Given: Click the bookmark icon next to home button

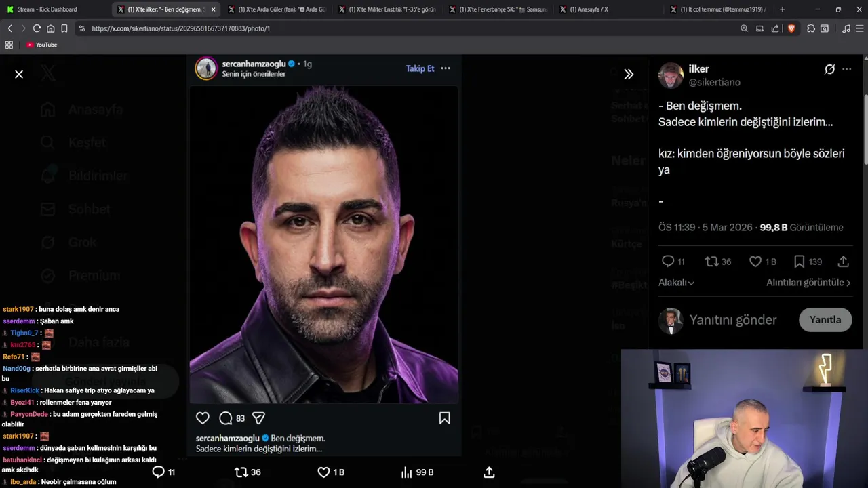Looking at the screenshot, I should [x=64, y=28].
